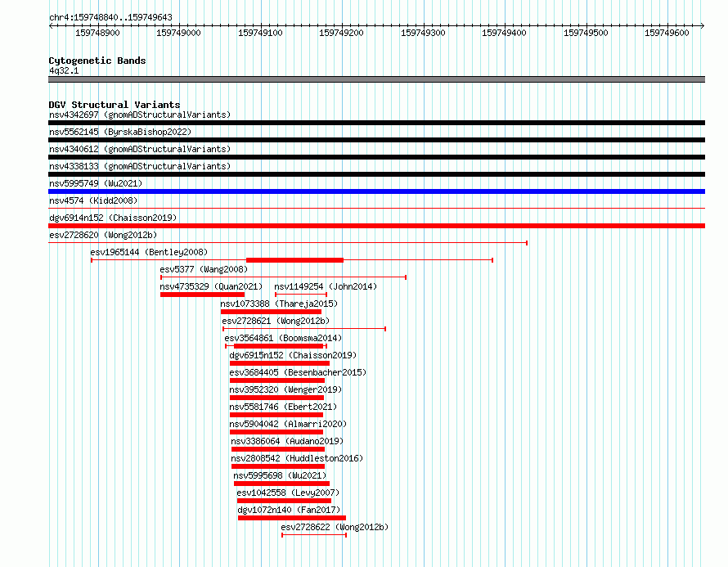The height and width of the screenshot is (567, 728).
Task: Open the nsv5904042 (Almarri2020) label
Action: (x=288, y=424)
